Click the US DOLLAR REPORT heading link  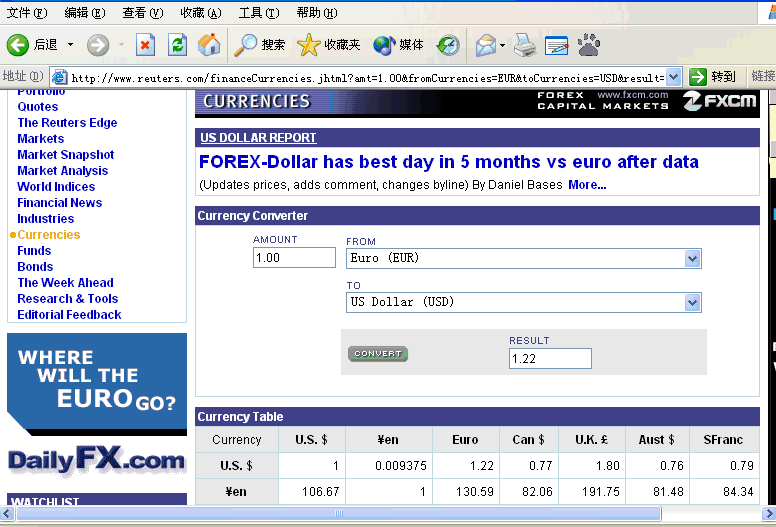[258, 138]
